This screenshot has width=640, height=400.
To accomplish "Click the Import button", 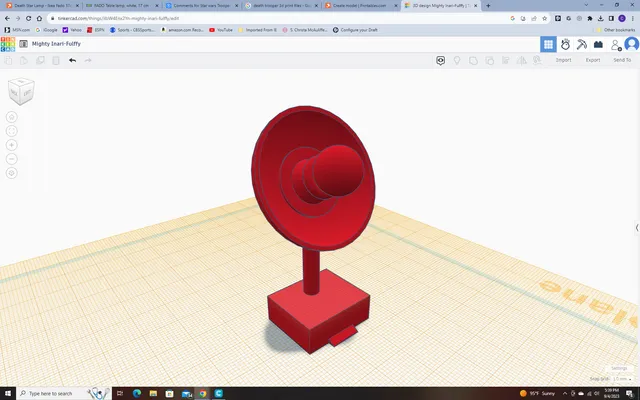I will tap(563, 60).
